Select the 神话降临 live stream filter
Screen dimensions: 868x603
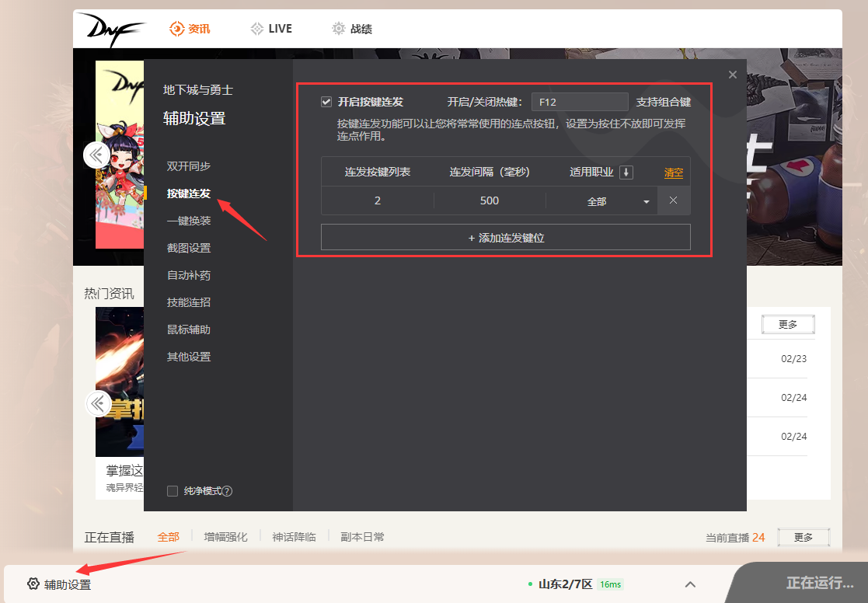[x=294, y=537]
